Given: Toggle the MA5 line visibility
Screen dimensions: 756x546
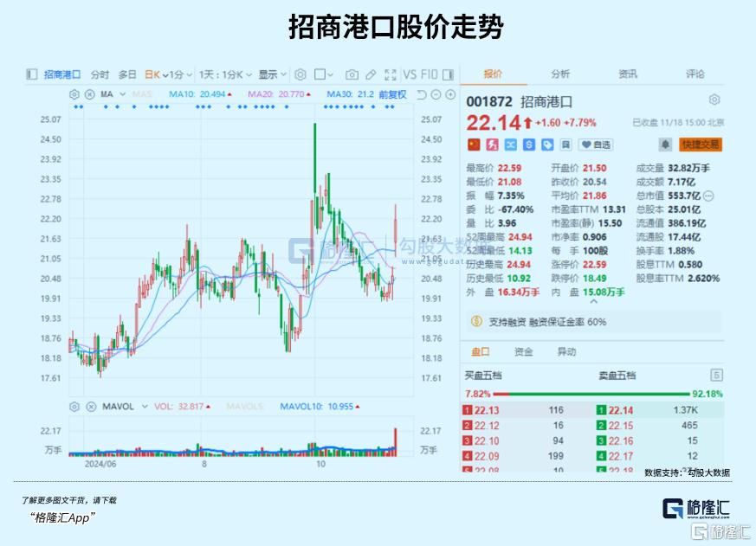Looking at the screenshot, I should point(142,94).
